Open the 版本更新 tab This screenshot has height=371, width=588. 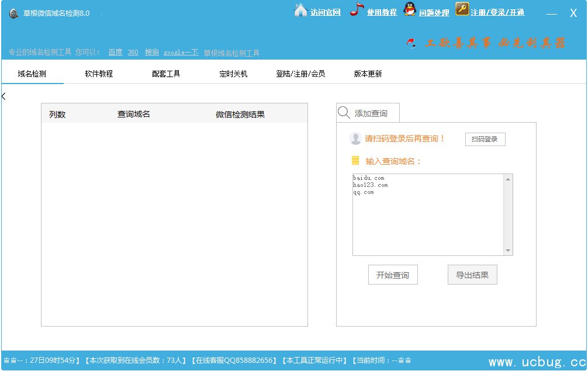(x=368, y=74)
